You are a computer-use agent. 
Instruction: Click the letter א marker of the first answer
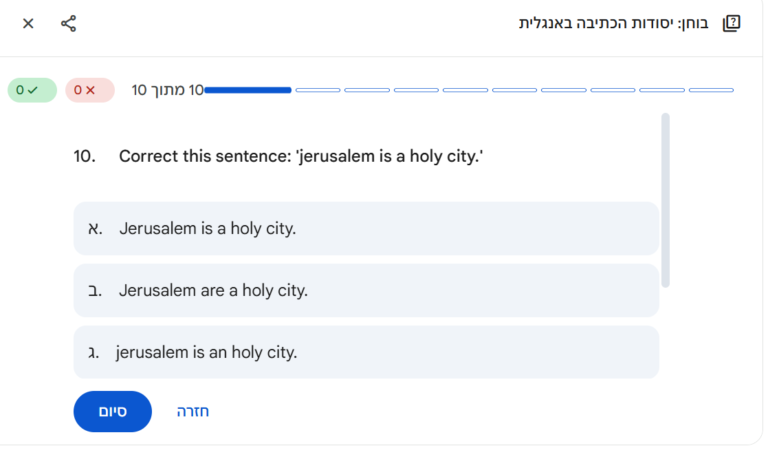pyautogui.click(x=94, y=228)
